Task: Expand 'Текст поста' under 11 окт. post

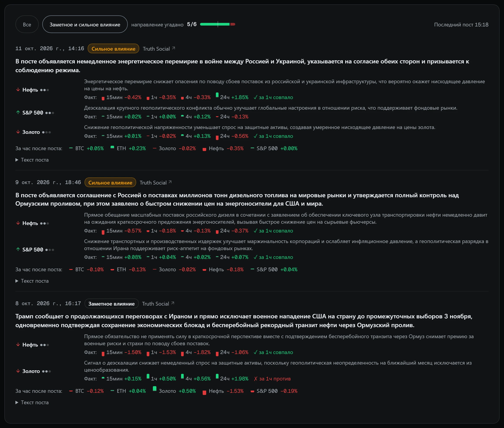Action: point(32,160)
